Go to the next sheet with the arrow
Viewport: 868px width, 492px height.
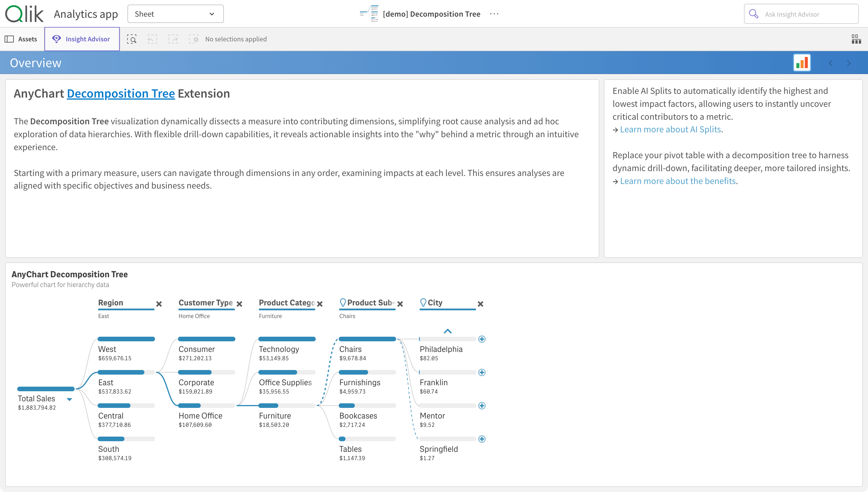[x=848, y=63]
